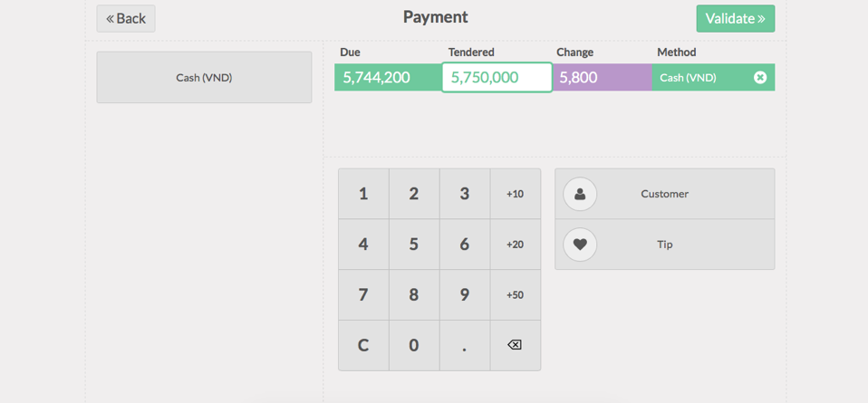Click the Customer person icon
The height and width of the screenshot is (403, 868).
pos(580,195)
